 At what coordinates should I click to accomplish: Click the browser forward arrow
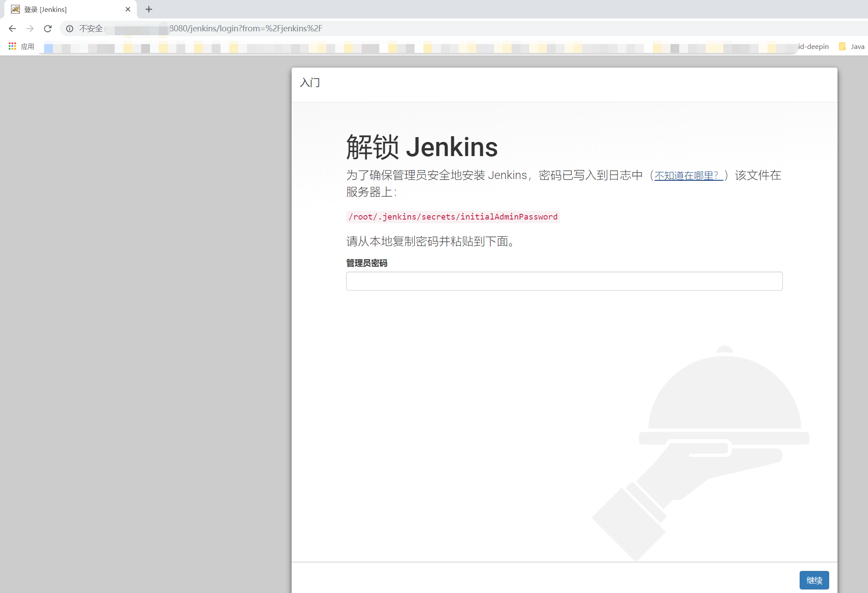coord(30,29)
